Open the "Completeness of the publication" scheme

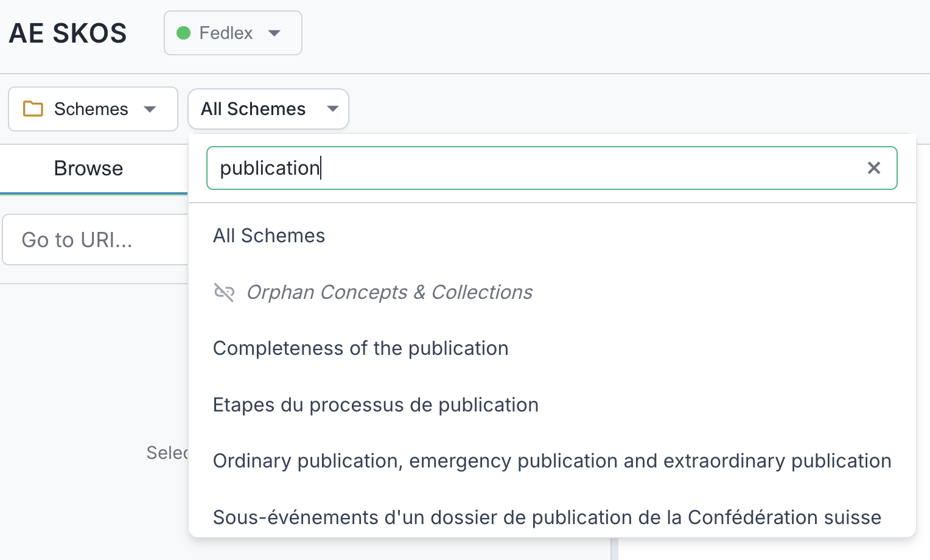(360, 348)
